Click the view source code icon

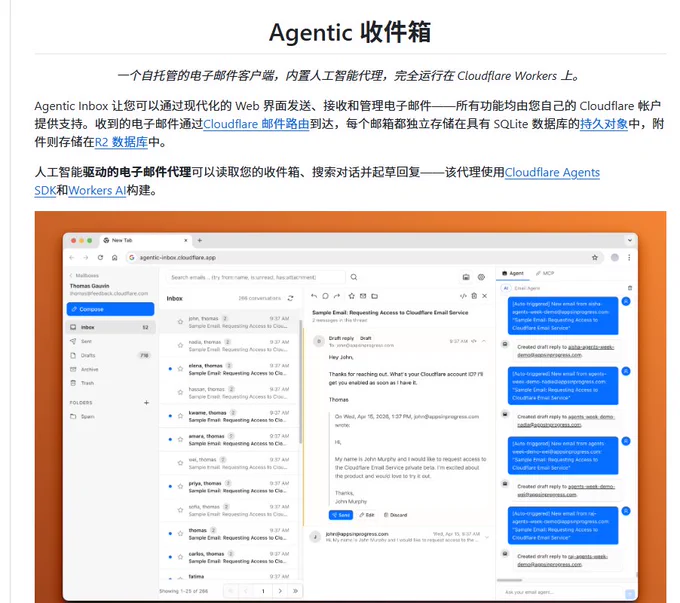point(463,296)
